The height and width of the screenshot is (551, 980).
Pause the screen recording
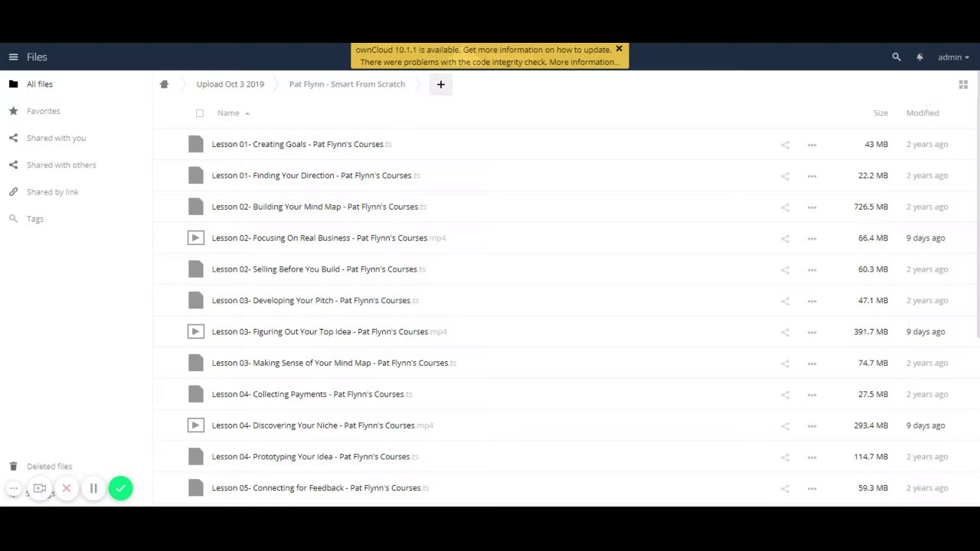(x=93, y=488)
